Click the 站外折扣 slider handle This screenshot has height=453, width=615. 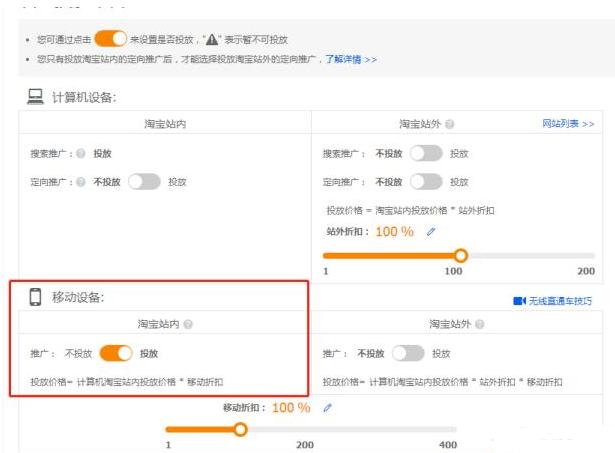(x=461, y=255)
